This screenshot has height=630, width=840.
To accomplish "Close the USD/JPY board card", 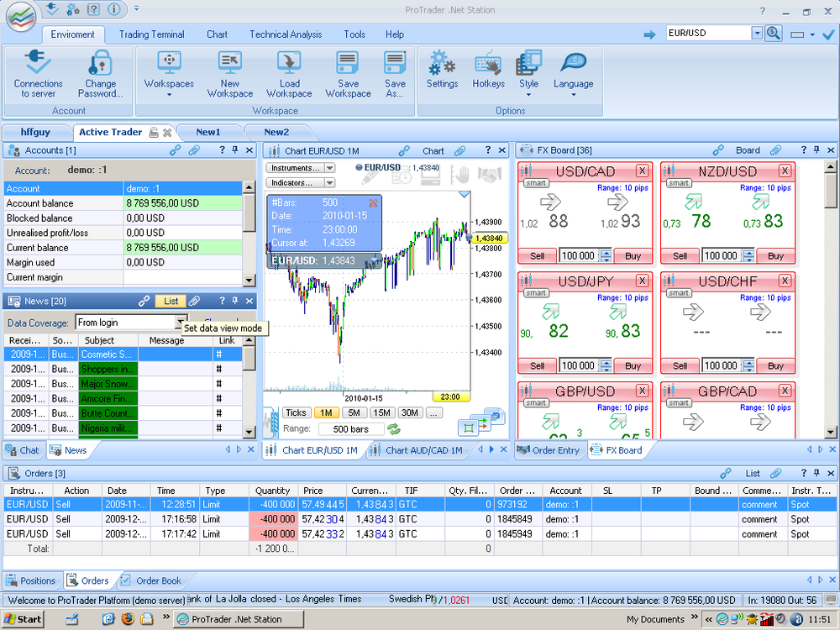I will point(642,281).
